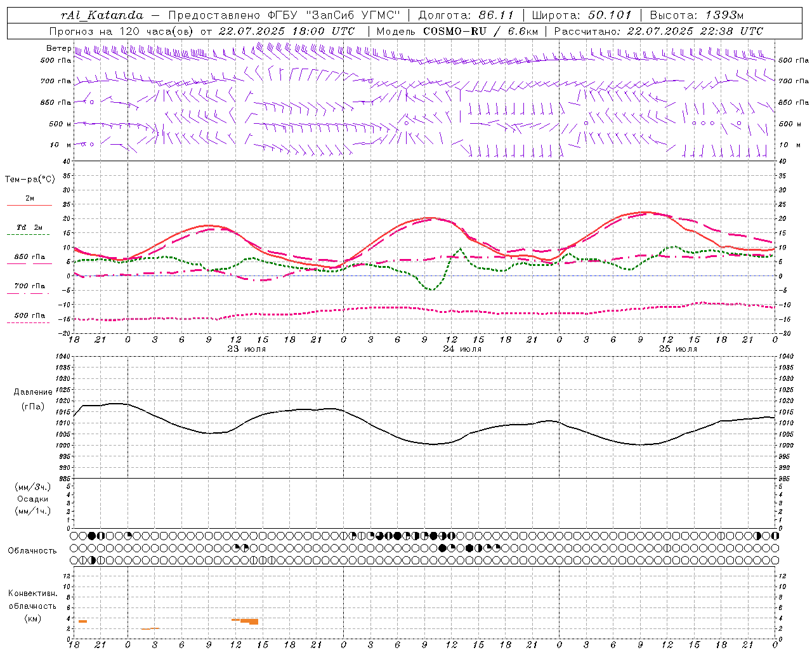Click the Конвективн. convective cloud label

[x=33, y=594]
